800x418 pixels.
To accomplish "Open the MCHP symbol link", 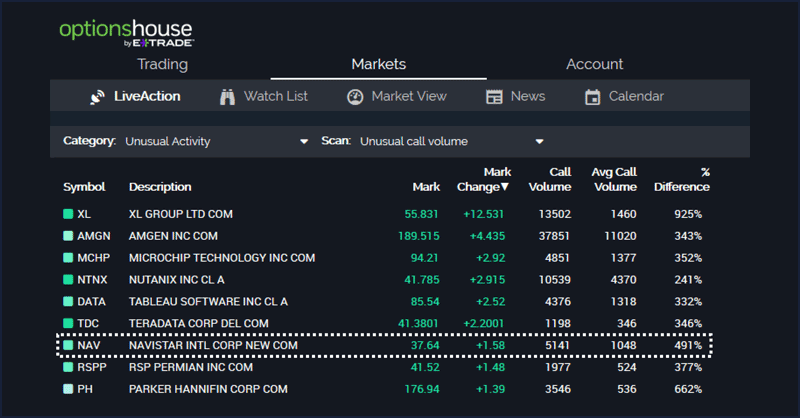I will click(x=93, y=258).
